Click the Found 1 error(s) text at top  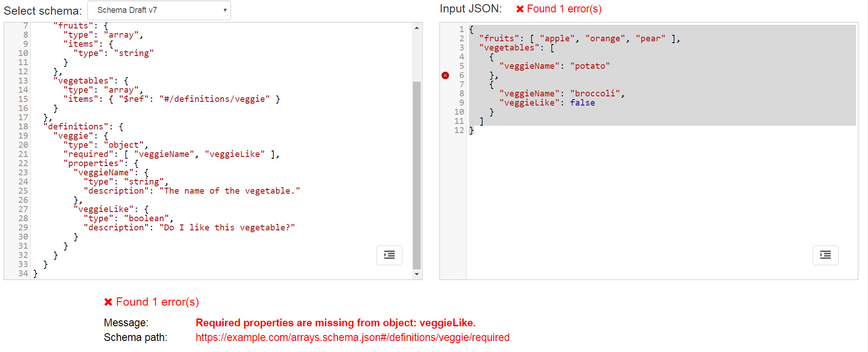(565, 9)
